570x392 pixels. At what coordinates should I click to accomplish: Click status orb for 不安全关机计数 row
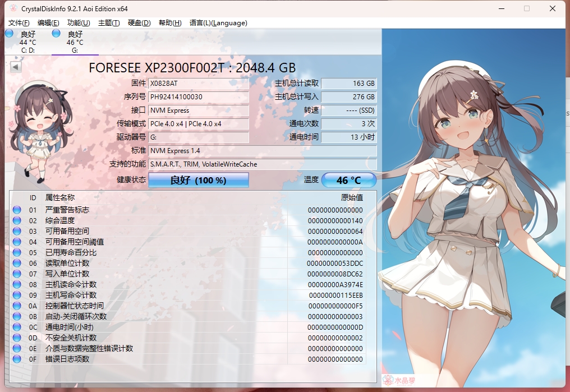tap(17, 338)
